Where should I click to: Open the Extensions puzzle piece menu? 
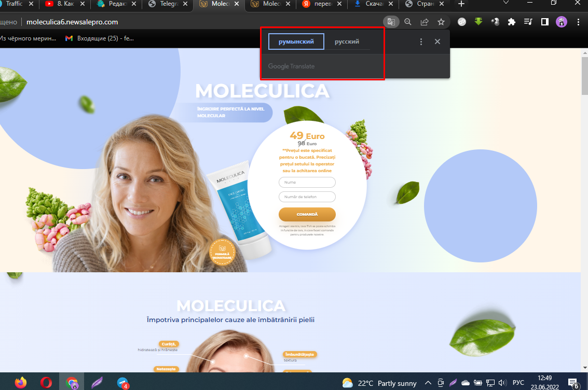[x=512, y=22]
